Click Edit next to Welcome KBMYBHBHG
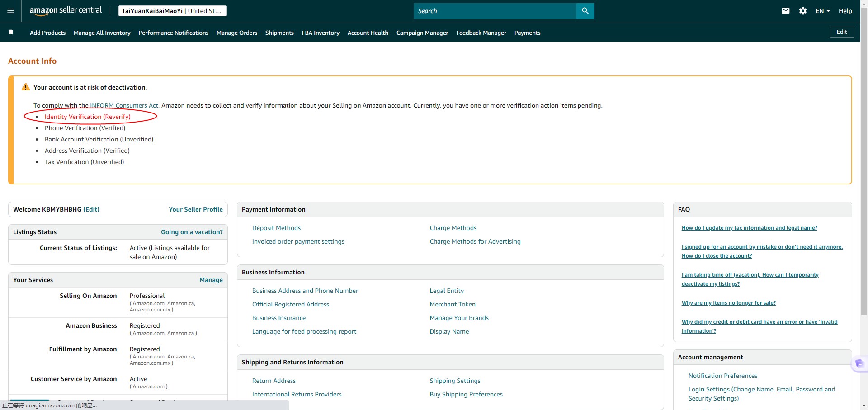868x410 pixels. pyautogui.click(x=91, y=209)
